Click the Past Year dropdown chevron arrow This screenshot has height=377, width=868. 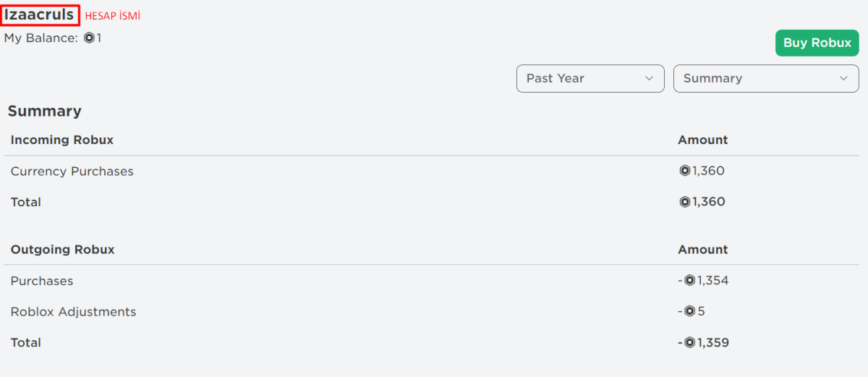(649, 78)
